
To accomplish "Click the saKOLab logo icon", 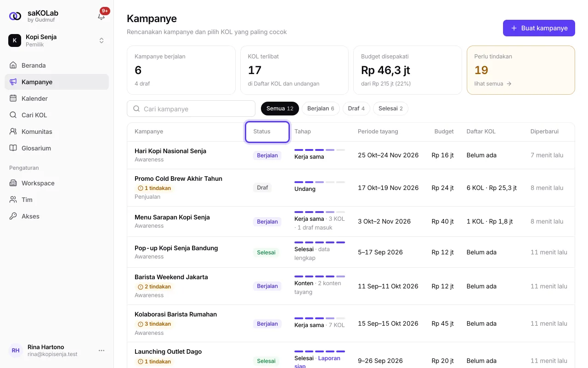I will click(x=15, y=16).
